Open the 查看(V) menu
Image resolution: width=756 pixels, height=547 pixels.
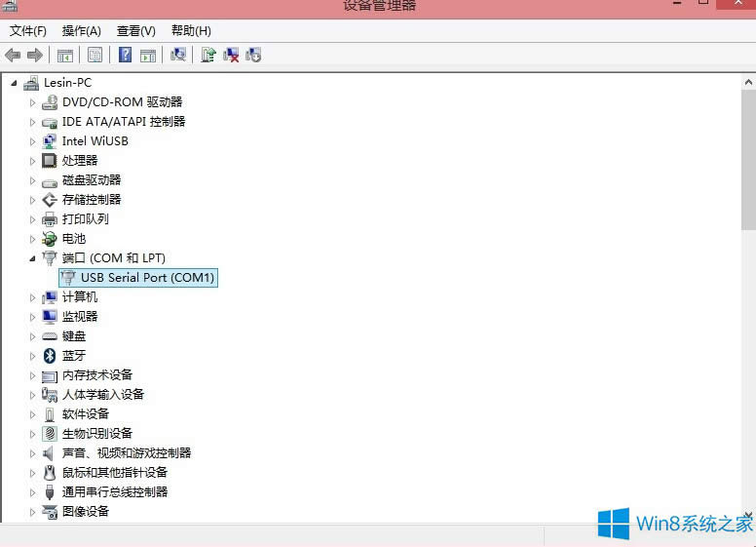pyautogui.click(x=135, y=31)
